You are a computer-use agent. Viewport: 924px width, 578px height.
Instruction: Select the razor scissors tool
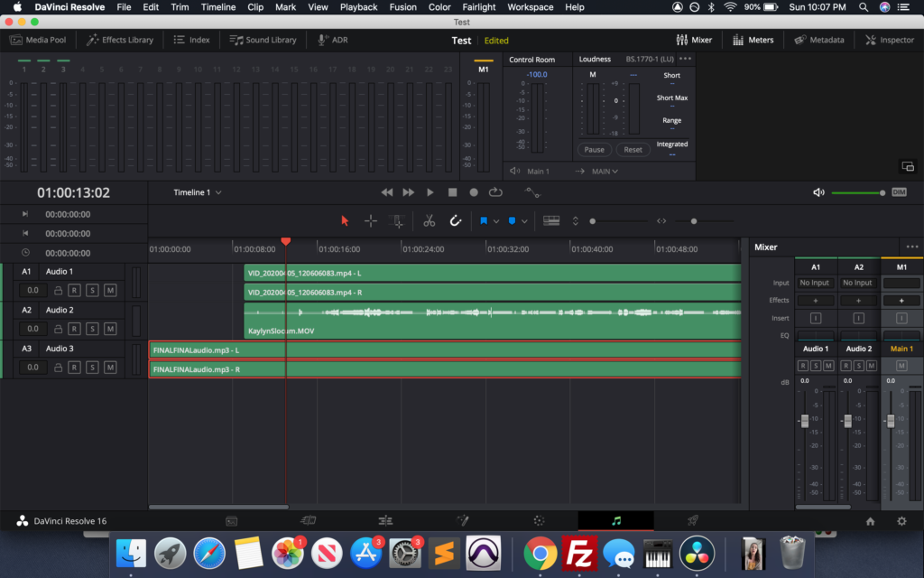click(x=429, y=220)
